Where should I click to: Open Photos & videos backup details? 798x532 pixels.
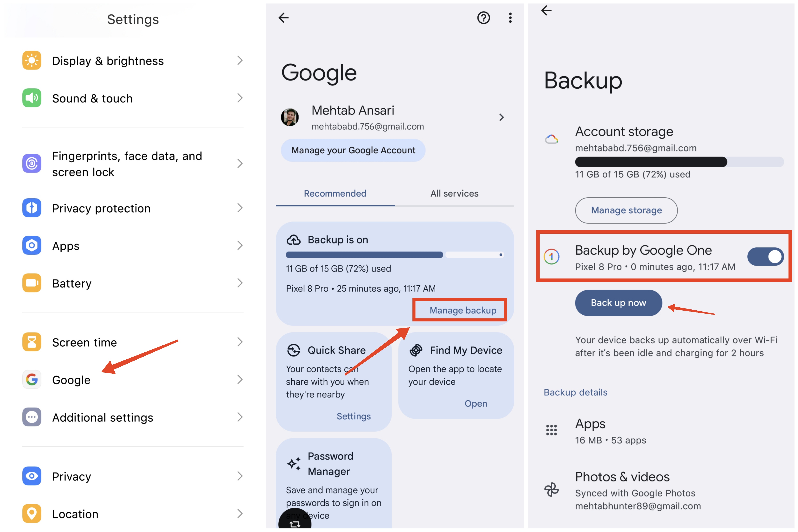(661, 491)
